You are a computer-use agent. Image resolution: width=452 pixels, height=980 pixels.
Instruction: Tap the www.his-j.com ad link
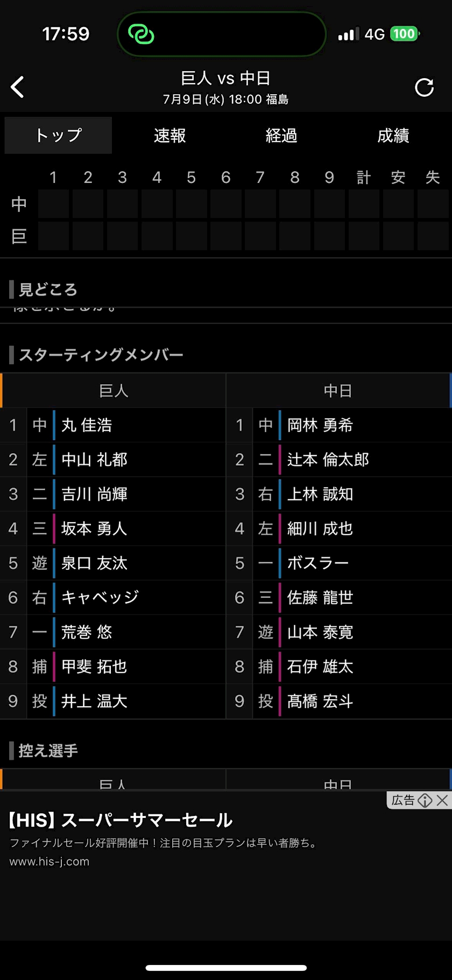50,862
